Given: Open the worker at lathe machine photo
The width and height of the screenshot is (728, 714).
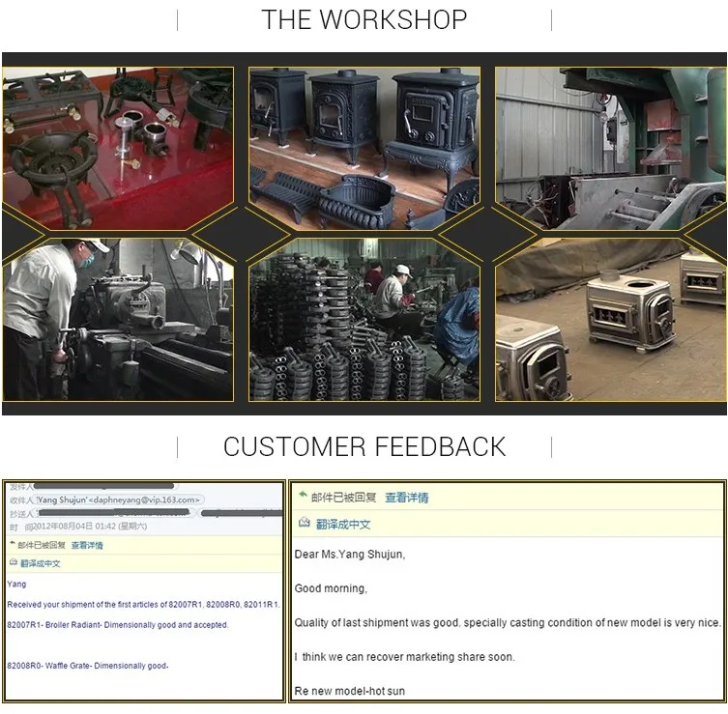Looking at the screenshot, I should tap(118, 319).
